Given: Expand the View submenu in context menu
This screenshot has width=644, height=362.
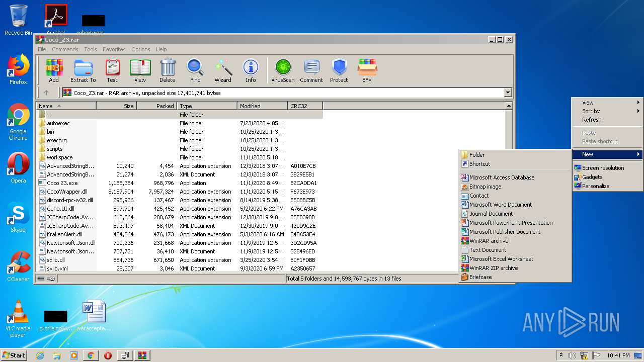Looking at the screenshot, I should coord(607,103).
